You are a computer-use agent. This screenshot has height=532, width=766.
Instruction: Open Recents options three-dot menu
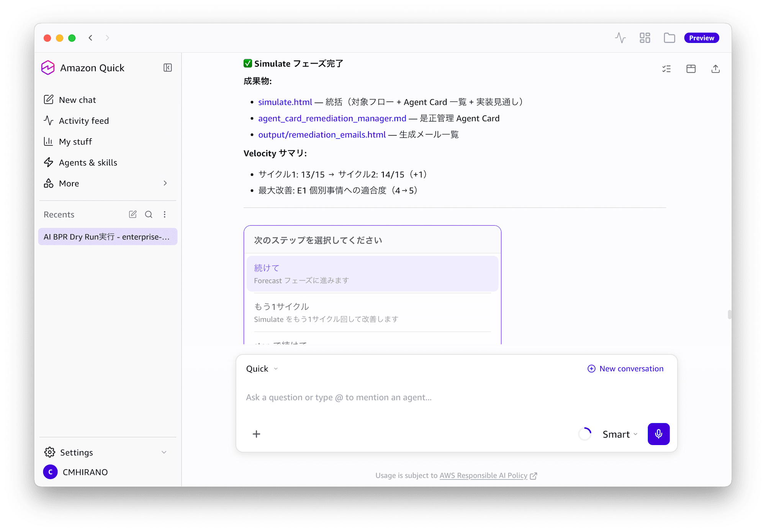click(x=165, y=214)
